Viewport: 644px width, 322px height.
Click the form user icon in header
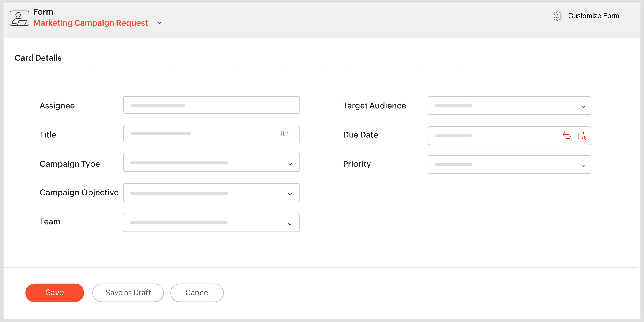pyautogui.click(x=19, y=18)
